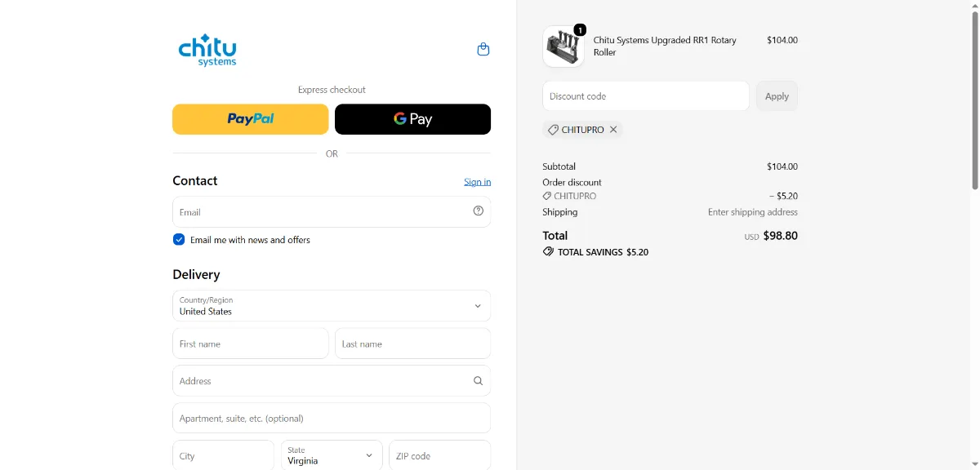
Task: Focus the Email input field
Action: pyautogui.click(x=332, y=211)
